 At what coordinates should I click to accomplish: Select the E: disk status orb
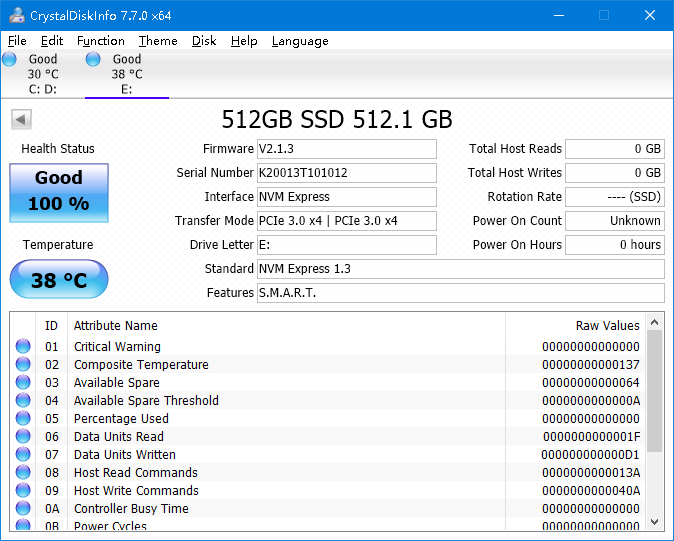pyautogui.click(x=94, y=60)
